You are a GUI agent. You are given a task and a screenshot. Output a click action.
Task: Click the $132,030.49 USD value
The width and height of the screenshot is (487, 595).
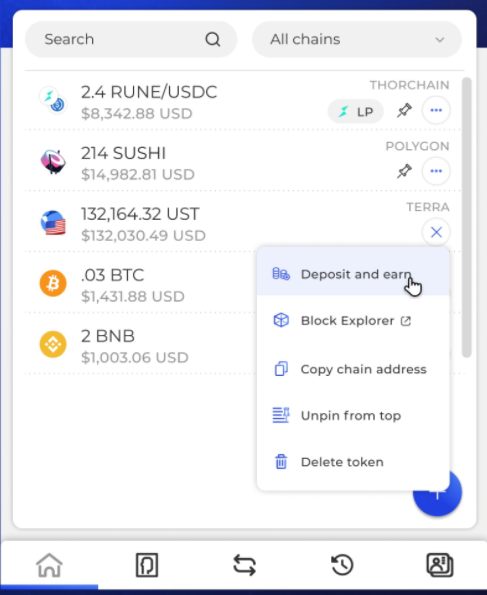point(143,236)
